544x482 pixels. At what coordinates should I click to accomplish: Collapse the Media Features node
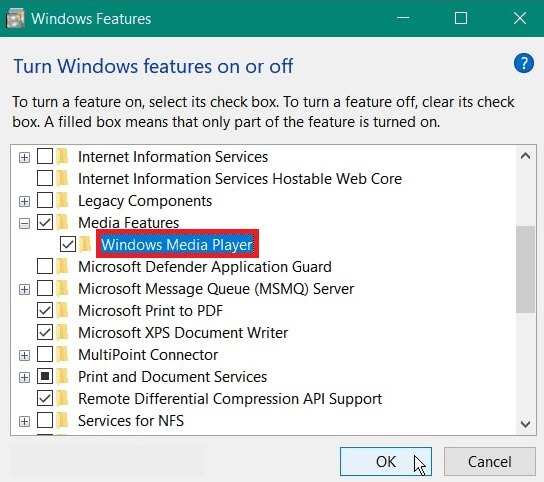point(24,223)
